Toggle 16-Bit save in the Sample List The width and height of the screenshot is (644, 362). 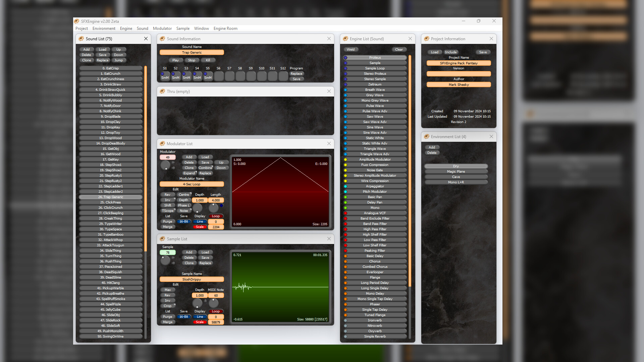(184, 316)
